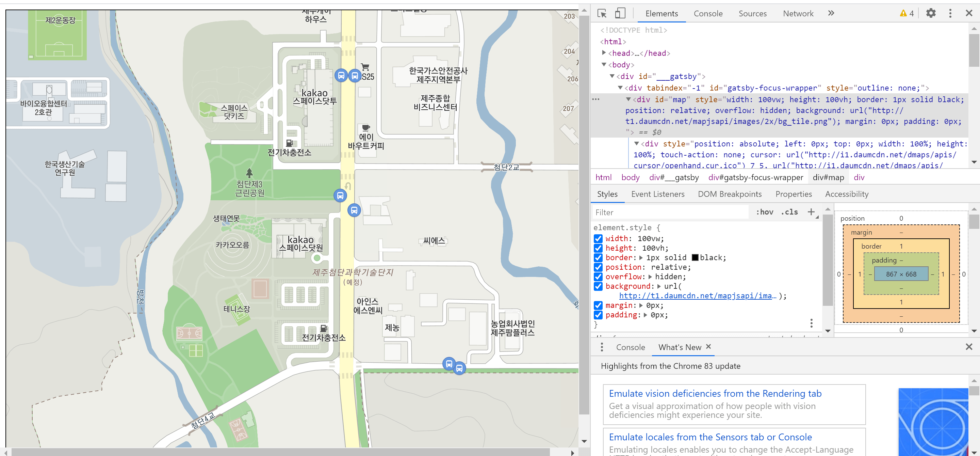Uncheck the width: 100vw property
Screen dimensions: 980x456
pos(599,239)
